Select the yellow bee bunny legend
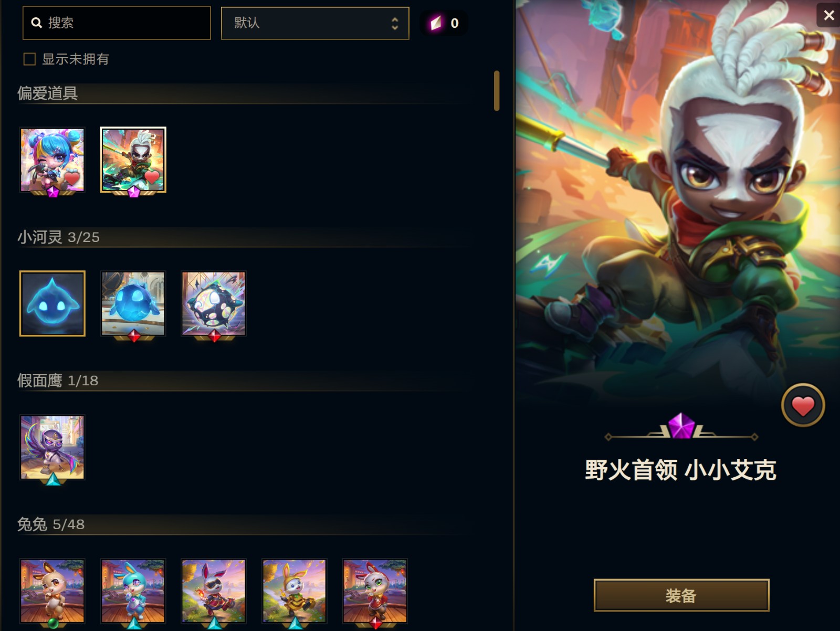 coord(295,591)
